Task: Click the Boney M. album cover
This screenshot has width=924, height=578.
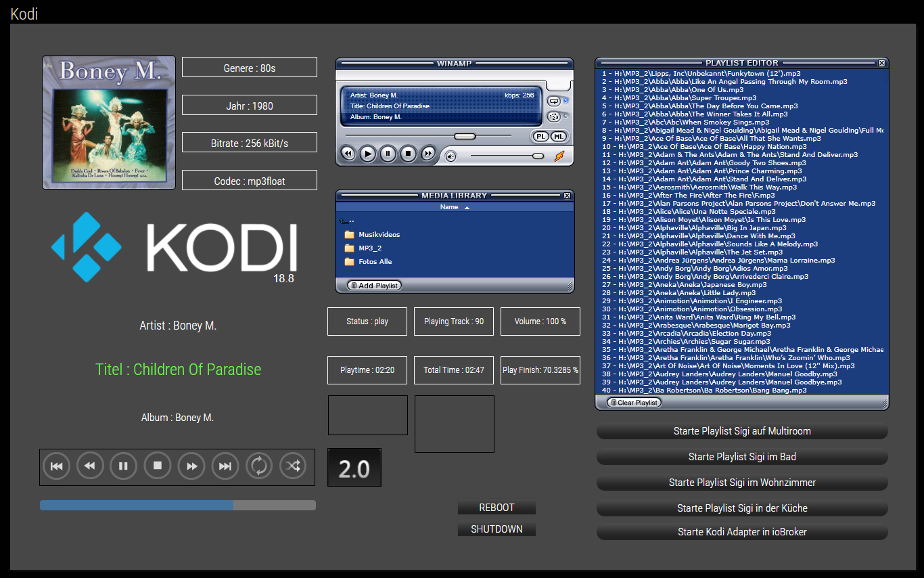Action: 109,123
